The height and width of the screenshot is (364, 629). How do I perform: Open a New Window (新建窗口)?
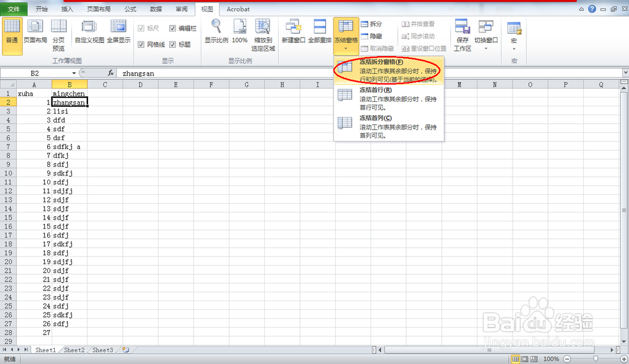(x=293, y=31)
